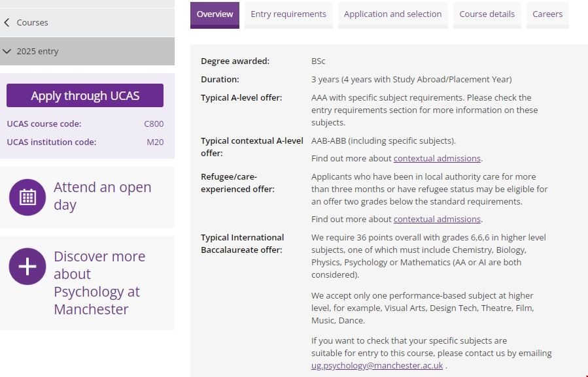Screen dimensions: 588x377
Task: Click the purple plus circle icon
Action: pos(27,267)
